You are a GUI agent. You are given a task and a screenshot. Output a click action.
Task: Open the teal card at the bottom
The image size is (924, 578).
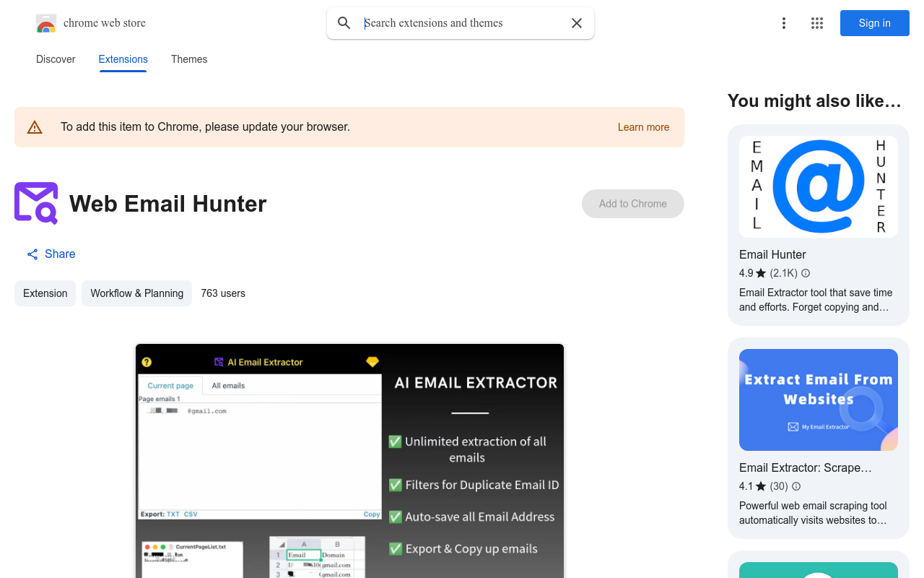[819, 564]
